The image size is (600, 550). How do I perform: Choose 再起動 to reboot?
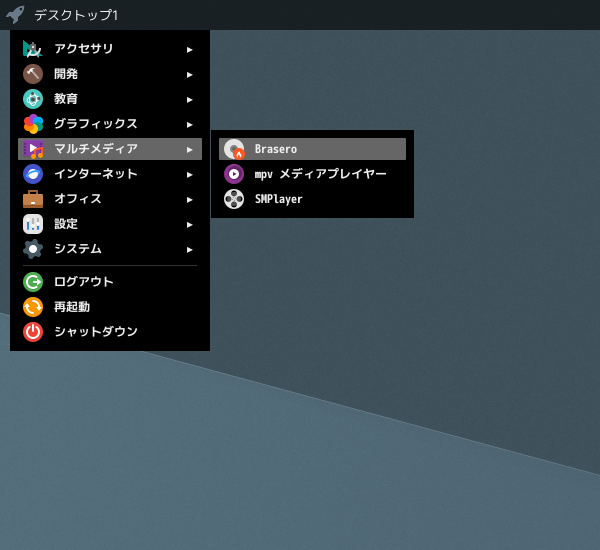110,307
